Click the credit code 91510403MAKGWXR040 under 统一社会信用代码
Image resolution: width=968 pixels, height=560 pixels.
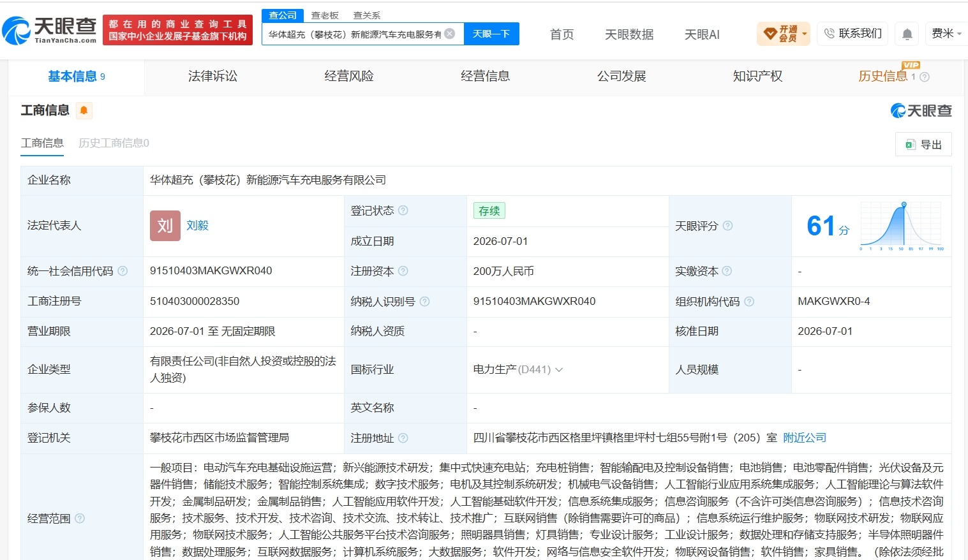[x=211, y=271]
